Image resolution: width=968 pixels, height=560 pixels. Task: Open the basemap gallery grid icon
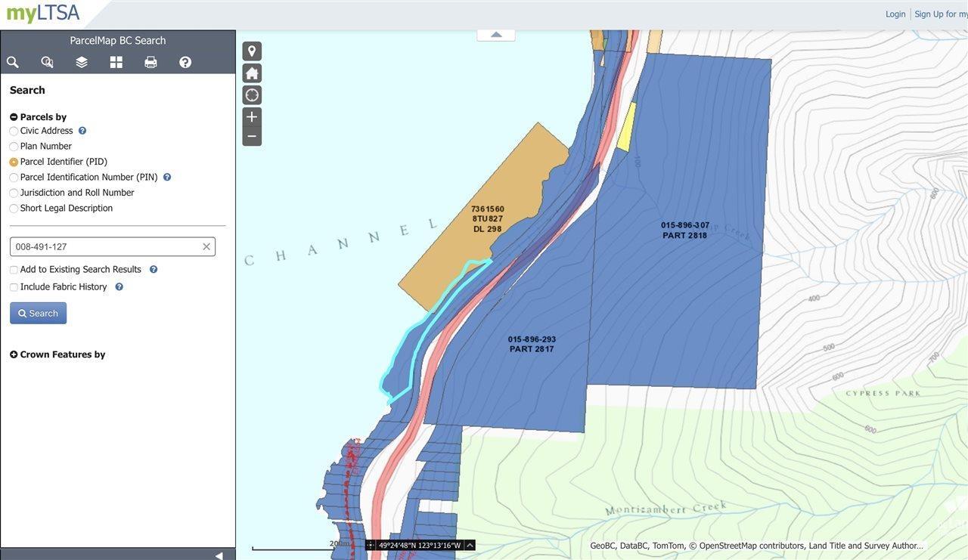click(116, 63)
